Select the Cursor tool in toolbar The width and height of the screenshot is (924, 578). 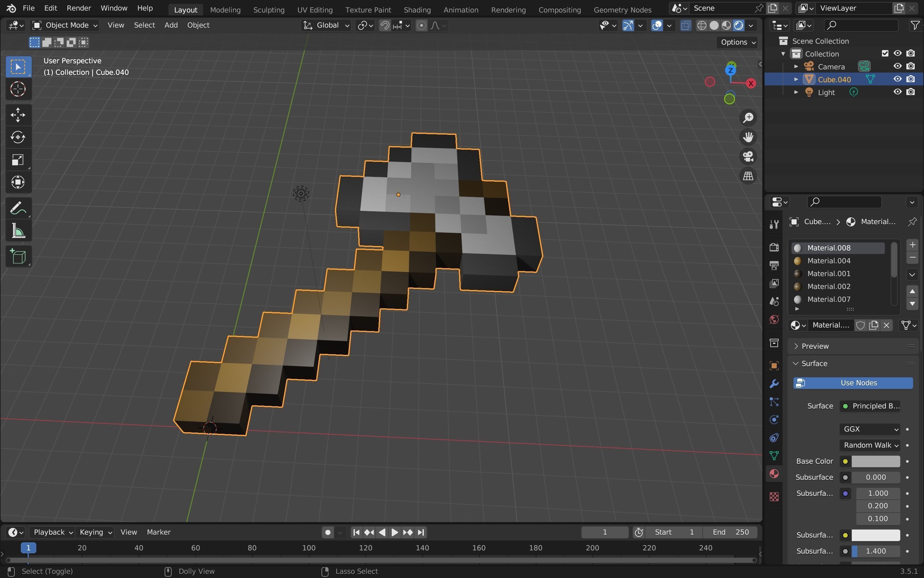tap(18, 89)
